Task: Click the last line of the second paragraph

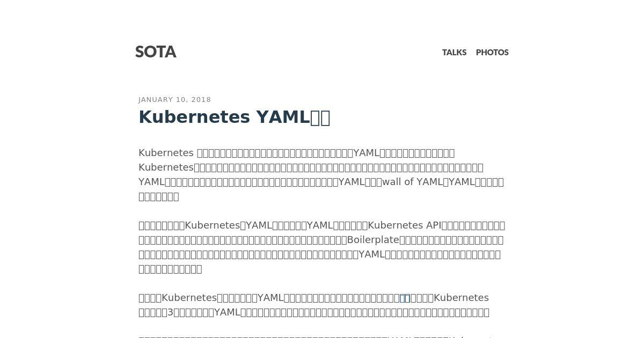Action: 170,269
